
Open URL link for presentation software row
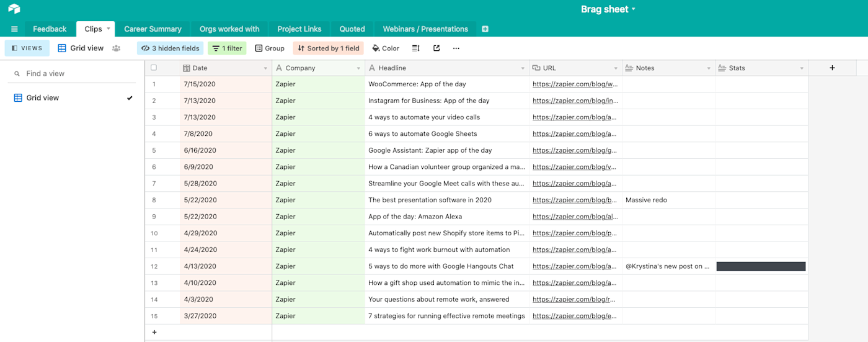coord(575,200)
